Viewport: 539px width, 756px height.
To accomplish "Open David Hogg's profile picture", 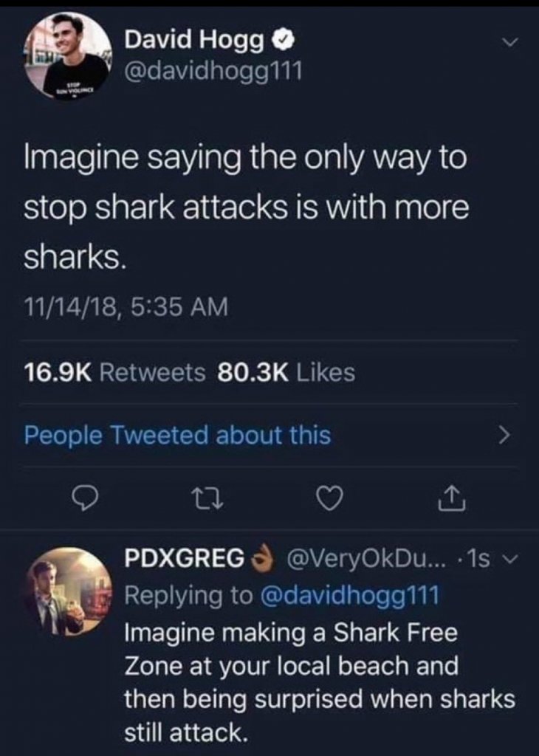I will (x=68, y=56).
